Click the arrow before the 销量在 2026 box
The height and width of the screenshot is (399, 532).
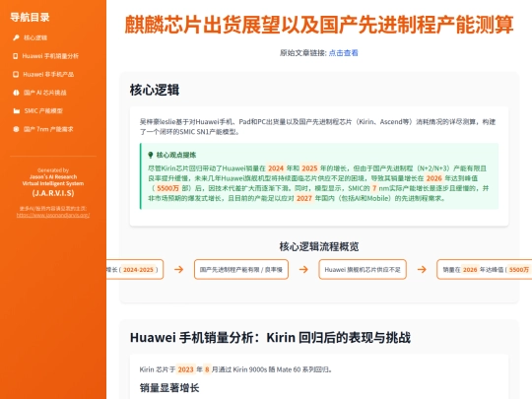(422, 269)
